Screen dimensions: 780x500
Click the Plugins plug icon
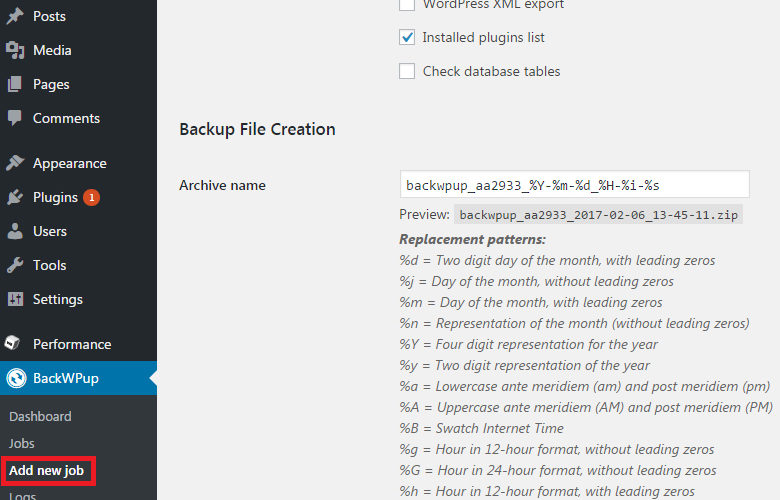[x=15, y=197]
